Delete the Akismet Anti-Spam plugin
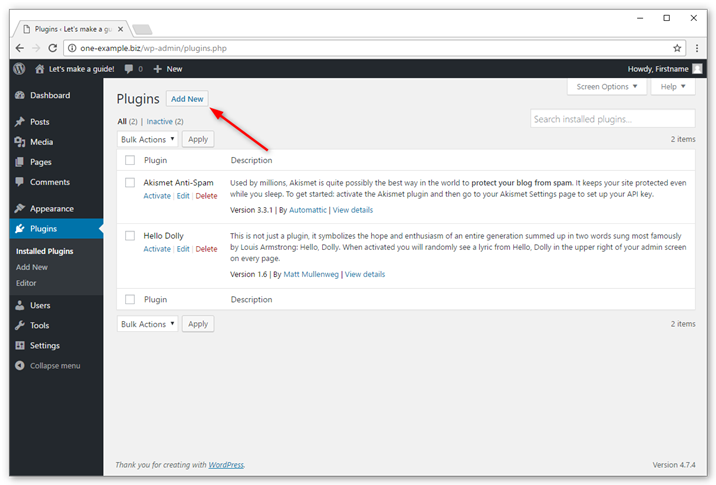Viewport: 716px width, 485px height. (x=206, y=195)
